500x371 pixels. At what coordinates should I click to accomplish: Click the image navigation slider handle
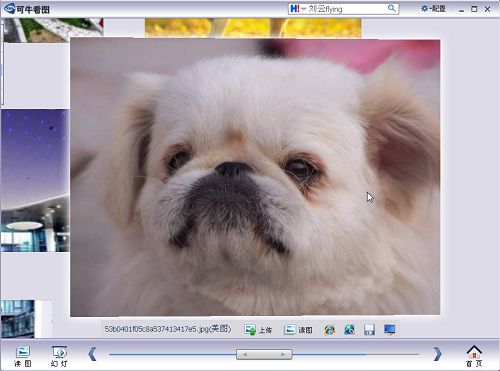[x=264, y=354]
